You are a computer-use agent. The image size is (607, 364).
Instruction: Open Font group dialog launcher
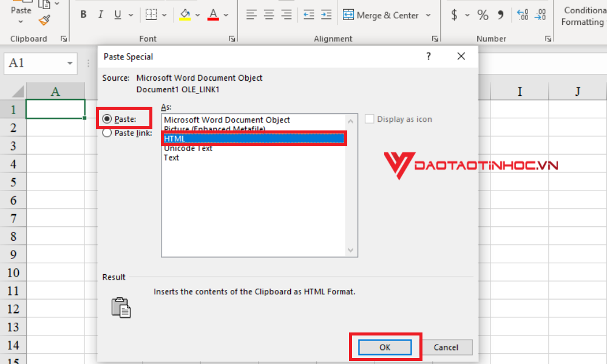[x=231, y=39]
